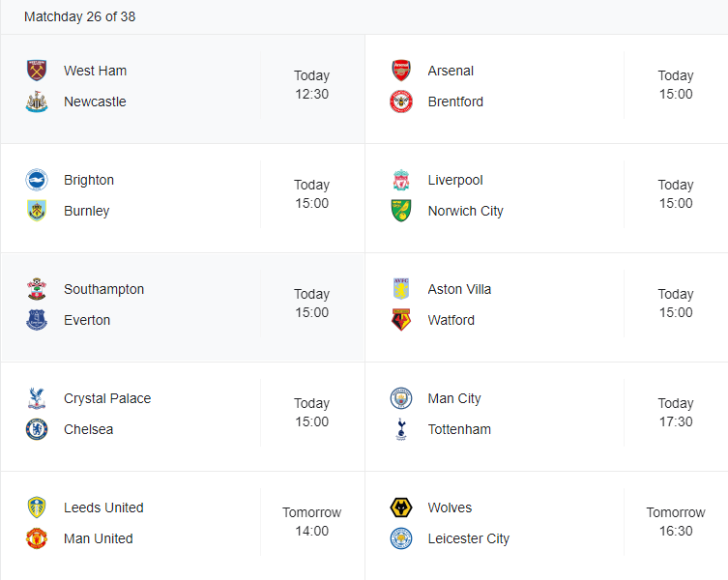Open the Crystal Palace team link
Image resolution: width=728 pixels, height=580 pixels.
tap(107, 398)
